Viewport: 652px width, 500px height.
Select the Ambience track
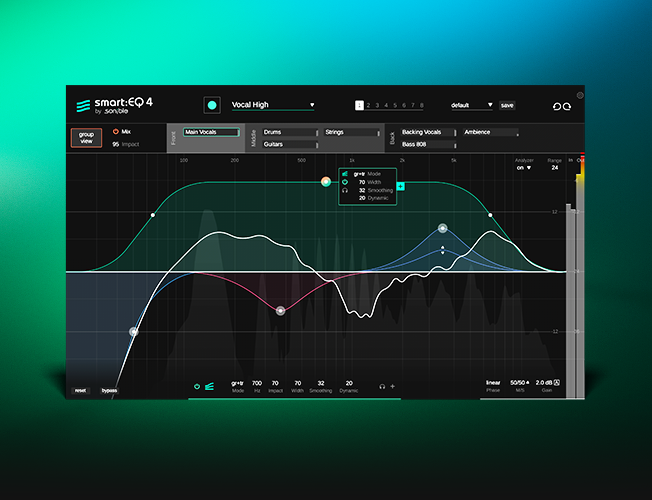click(x=491, y=132)
